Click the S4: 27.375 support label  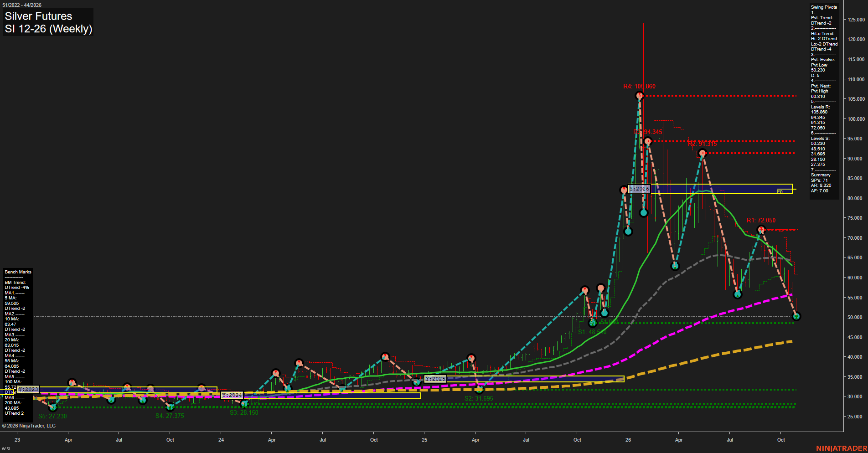click(x=170, y=416)
